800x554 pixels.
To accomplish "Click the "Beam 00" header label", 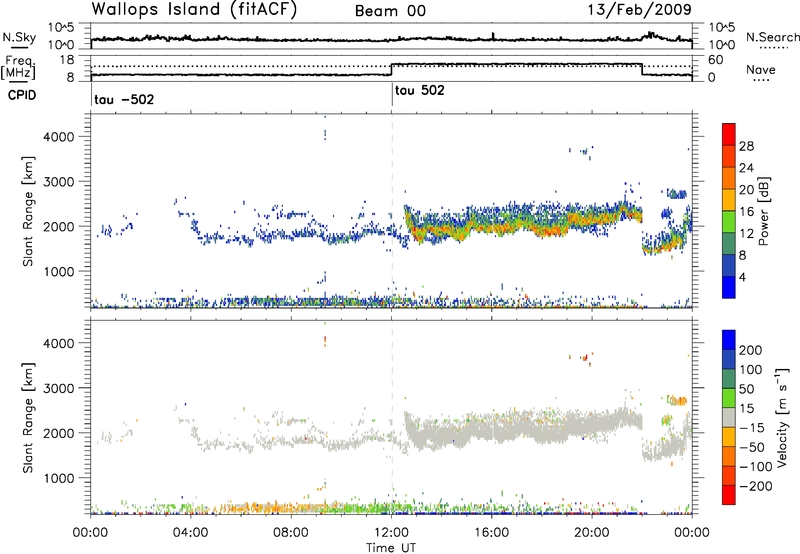I will tap(390, 11).
